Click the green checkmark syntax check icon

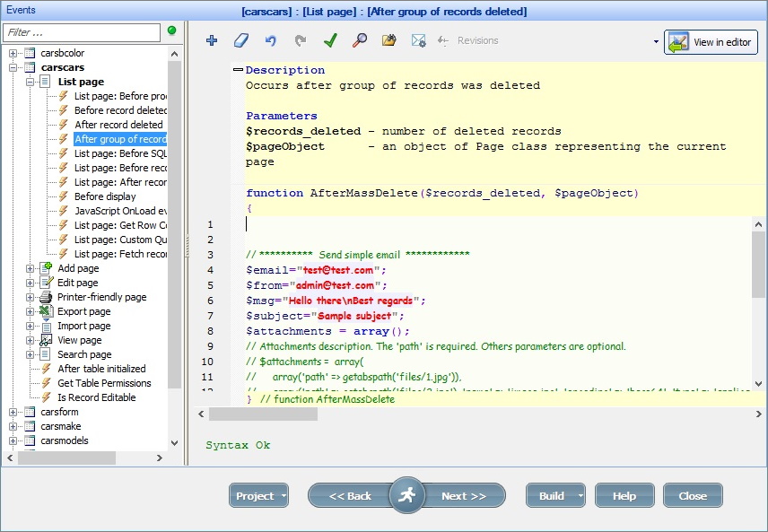click(x=330, y=40)
